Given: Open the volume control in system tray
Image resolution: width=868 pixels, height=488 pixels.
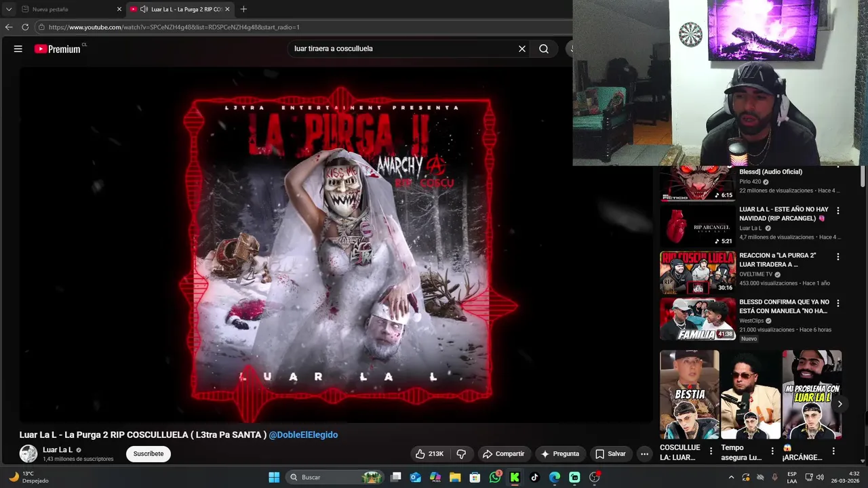Looking at the screenshot, I should 820,477.
